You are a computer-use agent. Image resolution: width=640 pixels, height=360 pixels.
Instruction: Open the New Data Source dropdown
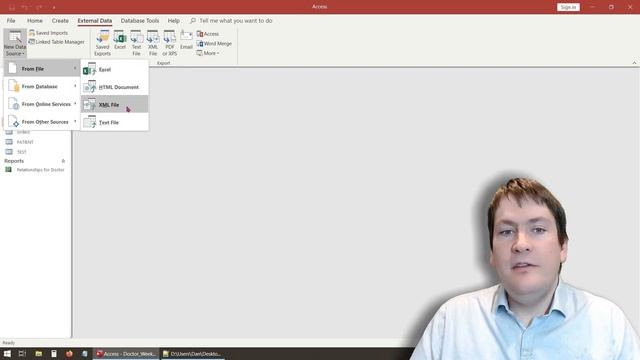(15, 43)
